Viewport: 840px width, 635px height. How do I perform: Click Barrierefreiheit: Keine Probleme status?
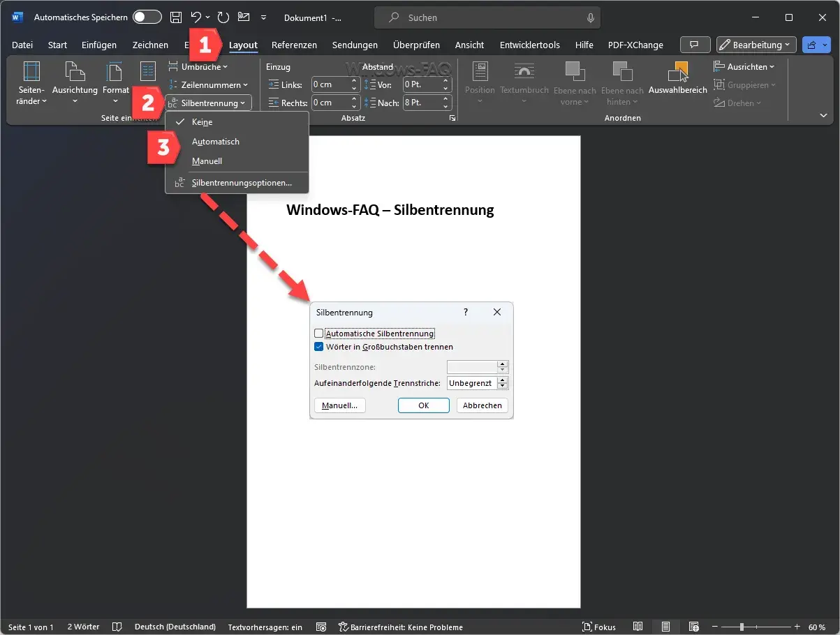401,627
